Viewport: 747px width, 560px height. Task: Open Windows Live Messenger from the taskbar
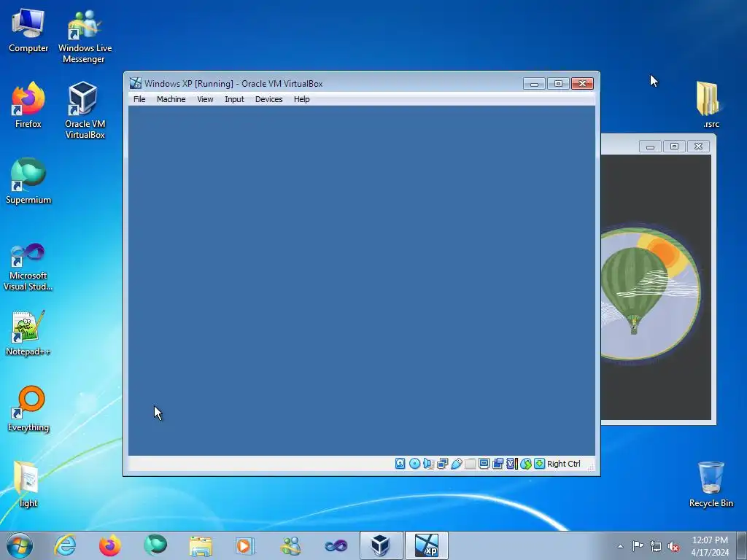tap(290, 545)
